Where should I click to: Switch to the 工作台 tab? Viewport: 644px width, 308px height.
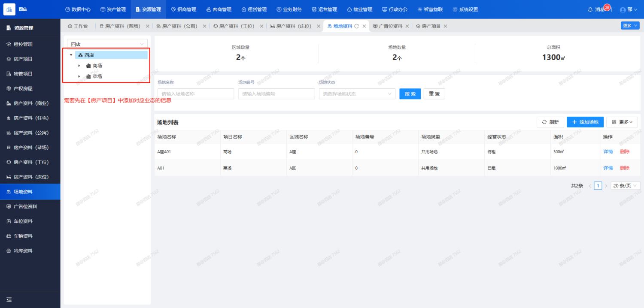click(78, 26)
